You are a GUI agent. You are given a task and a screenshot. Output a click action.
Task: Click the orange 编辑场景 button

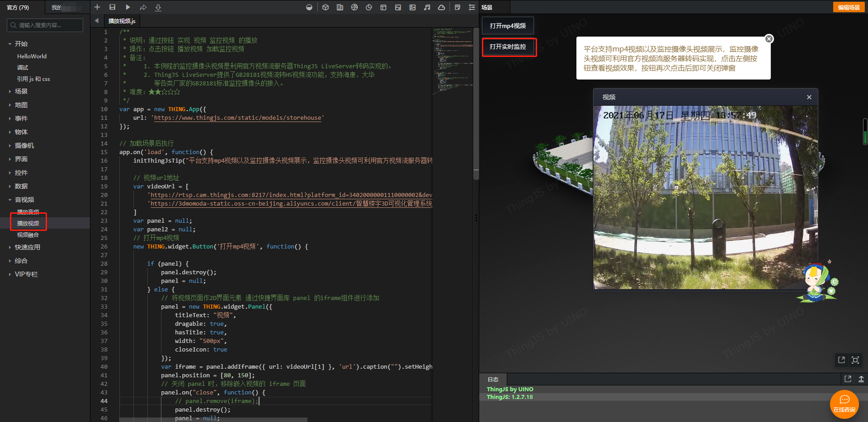click(849, 7)
